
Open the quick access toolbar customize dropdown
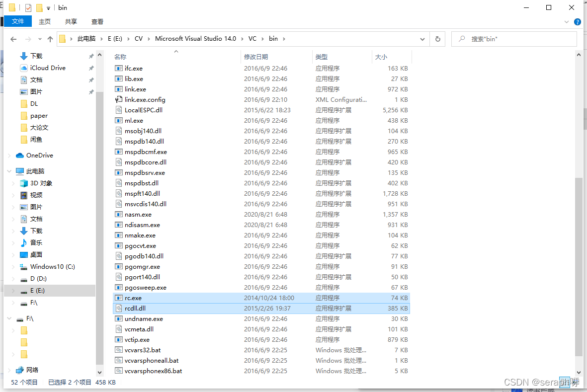point(48,8)
